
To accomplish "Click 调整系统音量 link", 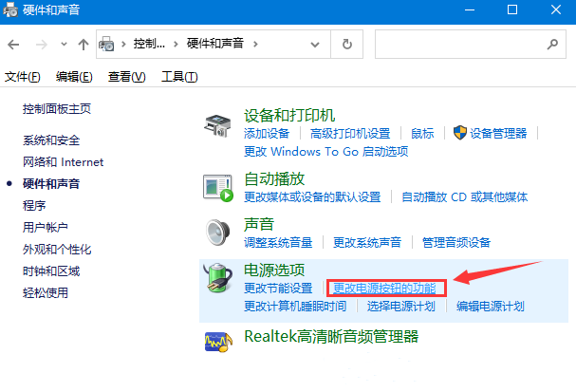I will pyautogui.click(x=278, y=242).
